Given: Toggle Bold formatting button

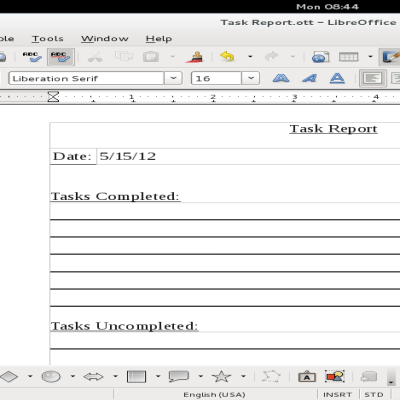Looking at the screenshot, I should click(281, 79).
